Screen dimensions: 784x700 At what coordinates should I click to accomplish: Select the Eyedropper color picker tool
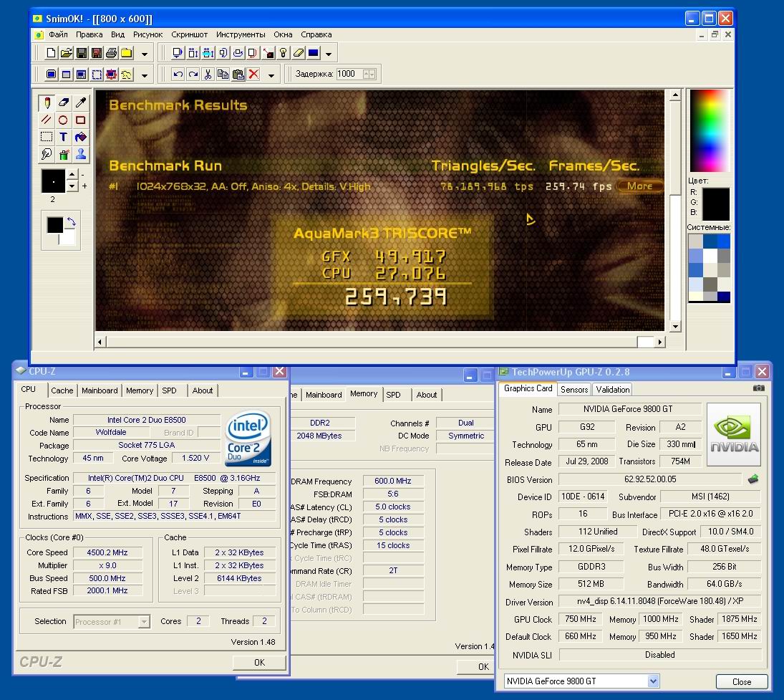80,103
